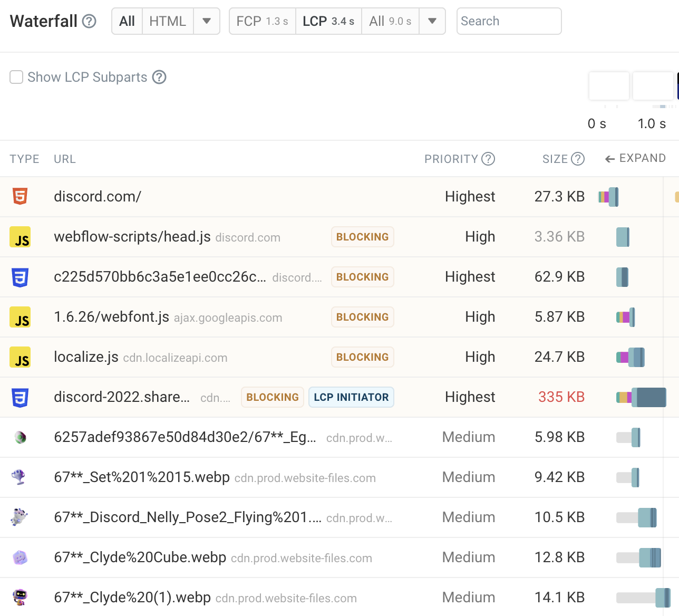Open the 67**_Clyde%20(1).webp request
Viewport: 679px width, 616px height.
click(339, 597)
